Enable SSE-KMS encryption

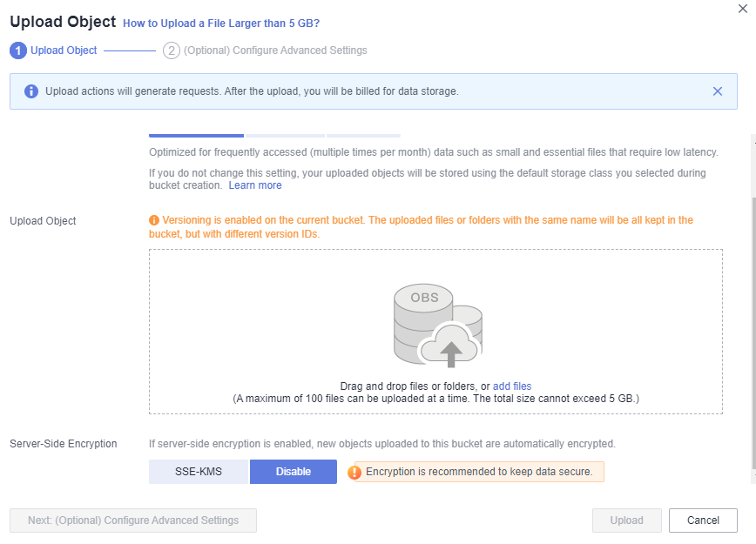tap(199, 471)
